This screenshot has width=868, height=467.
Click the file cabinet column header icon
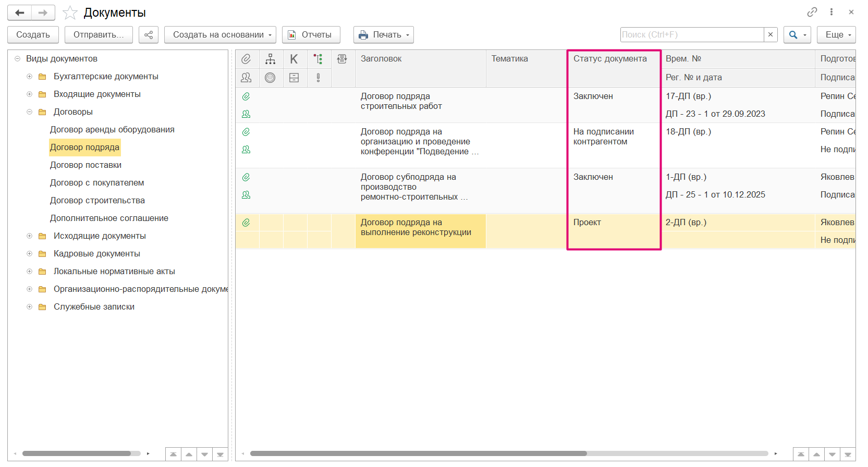(294, 78)
